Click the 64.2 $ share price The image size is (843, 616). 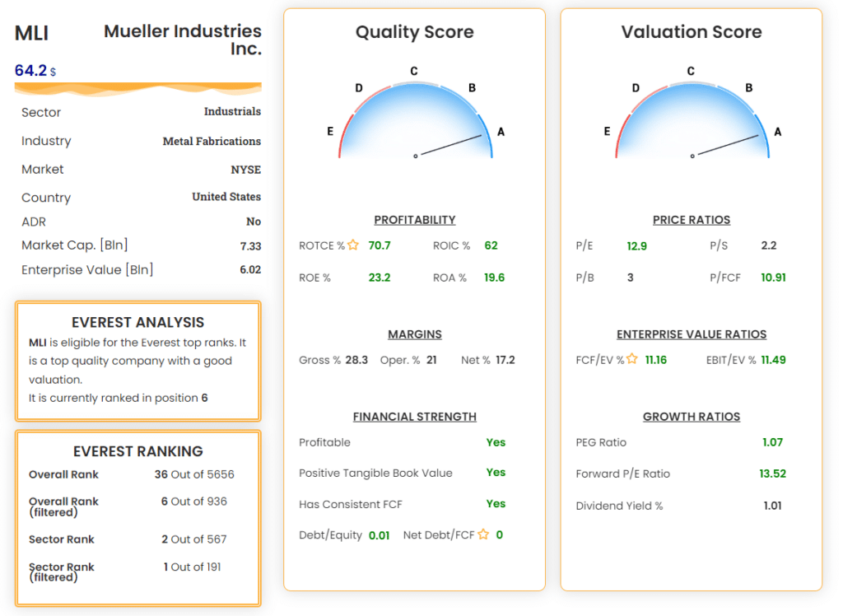(x=35, y=71)
